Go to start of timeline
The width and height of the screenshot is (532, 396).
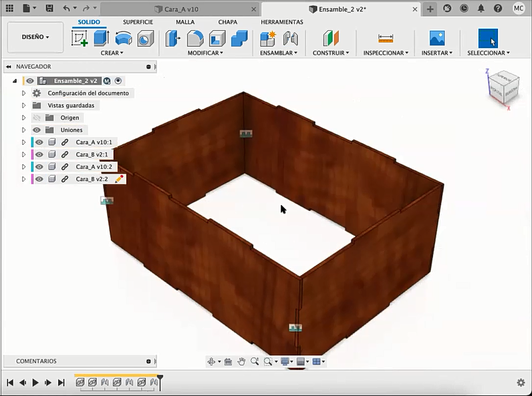coord(10,383)
